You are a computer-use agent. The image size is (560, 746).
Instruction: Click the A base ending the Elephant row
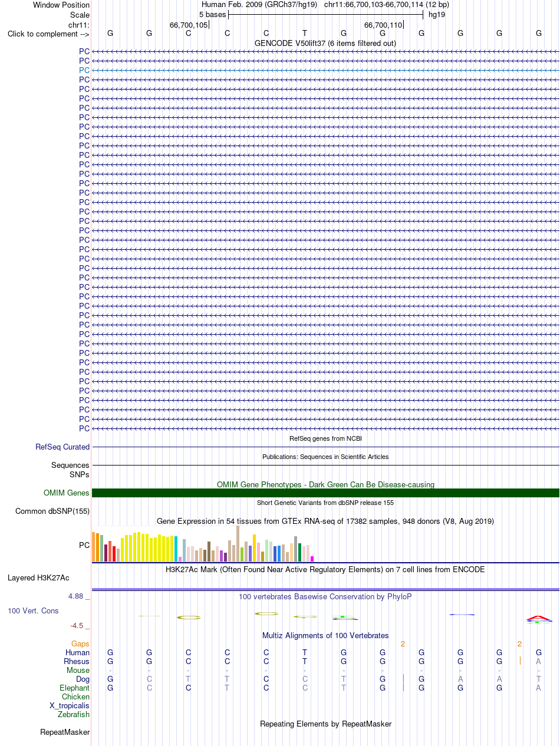(x=538, y=688)
